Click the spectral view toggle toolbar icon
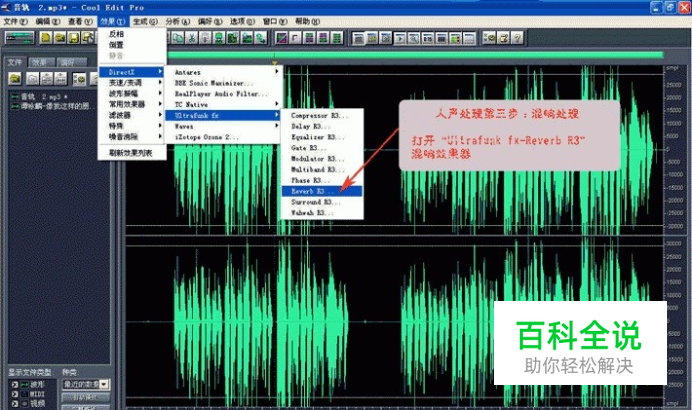 (x=282, y=38)
